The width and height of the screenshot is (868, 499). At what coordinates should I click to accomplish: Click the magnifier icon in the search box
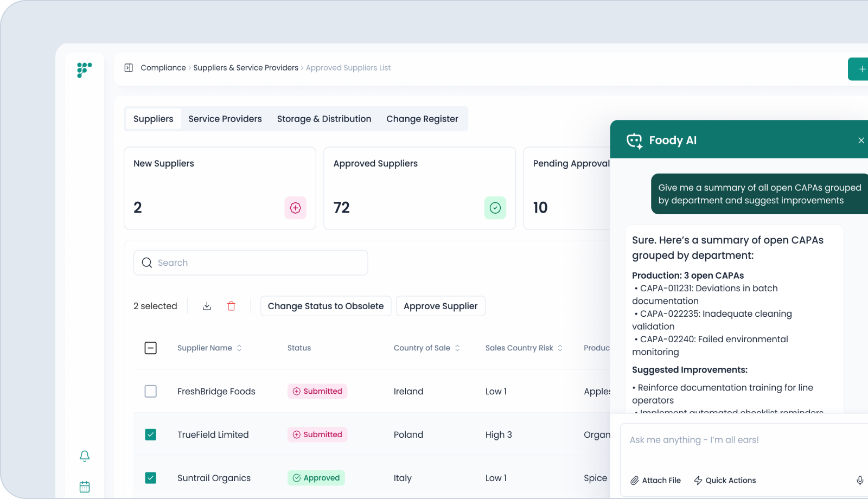pos(146,263)
